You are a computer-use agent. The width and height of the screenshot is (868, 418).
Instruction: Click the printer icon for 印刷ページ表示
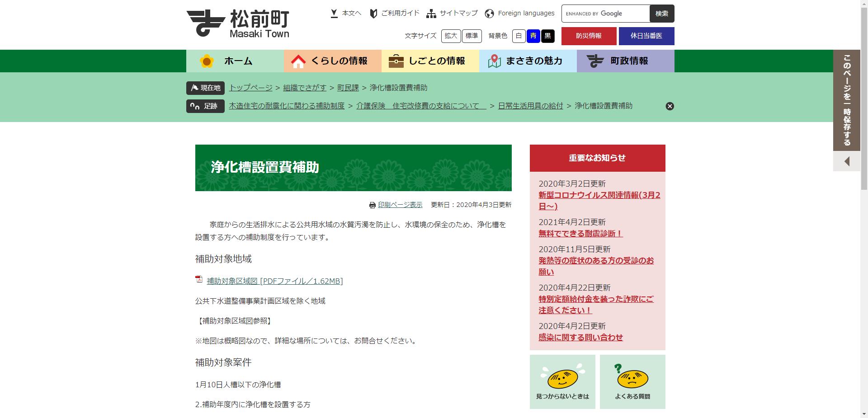coord(372,205)
